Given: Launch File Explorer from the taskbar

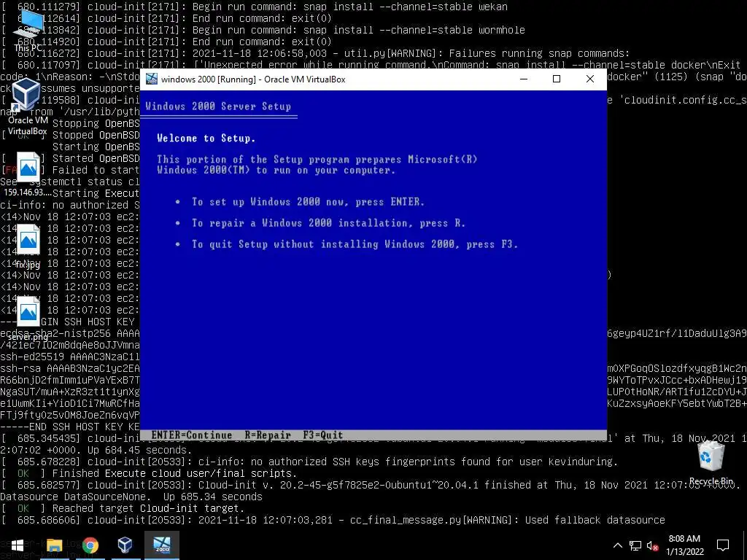Looking at the screenshot, I should coord(54,545).
